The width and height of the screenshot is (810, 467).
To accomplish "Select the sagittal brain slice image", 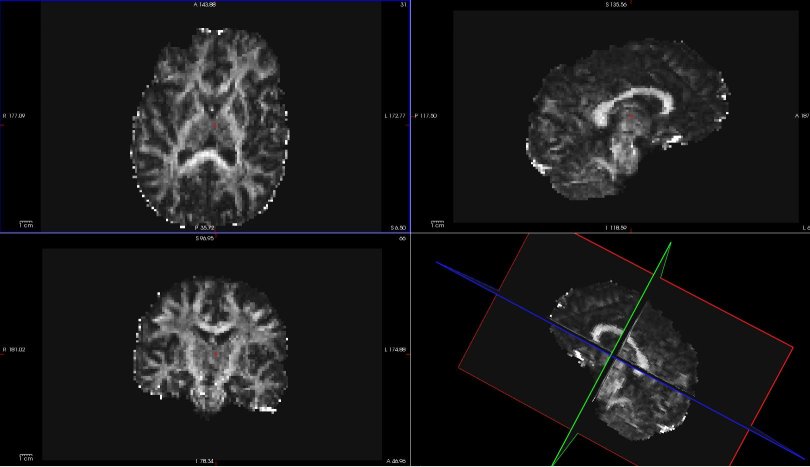I will coord(628,119).
